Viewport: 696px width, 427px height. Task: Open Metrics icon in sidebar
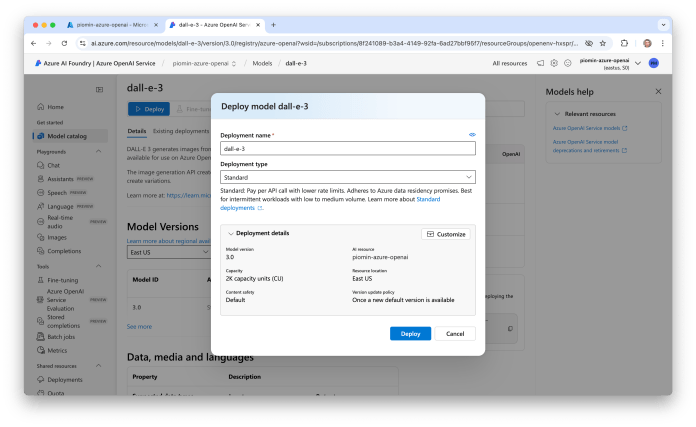tap(40, 350)
